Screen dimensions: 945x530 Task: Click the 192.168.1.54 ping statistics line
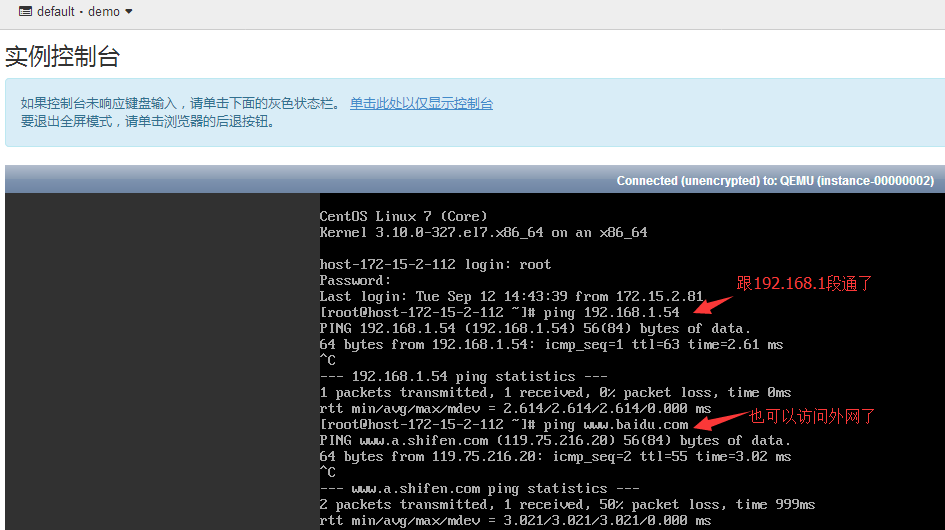(447, 376)
